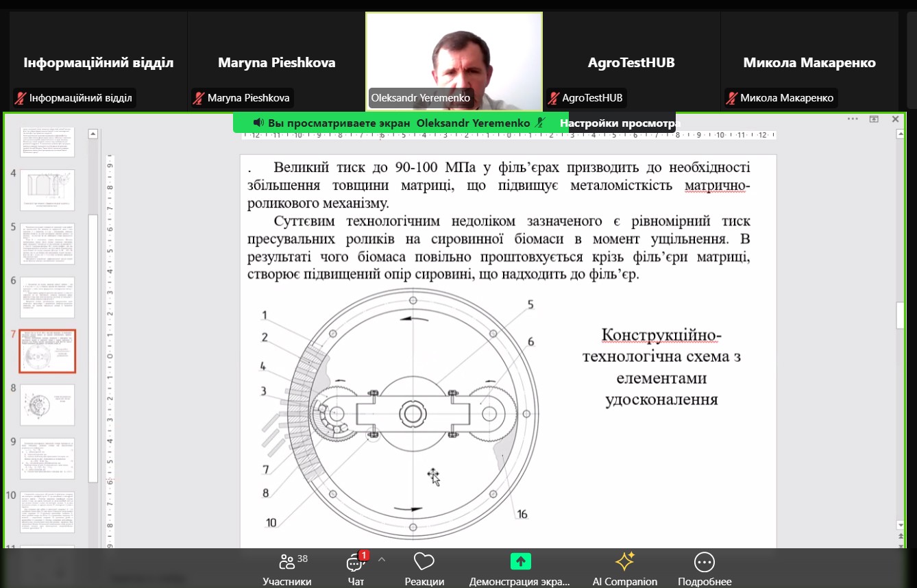Start screen sharing with Демонстрация экрана
The width and height of the screenshot is (917, 588).
click(519, 568)
